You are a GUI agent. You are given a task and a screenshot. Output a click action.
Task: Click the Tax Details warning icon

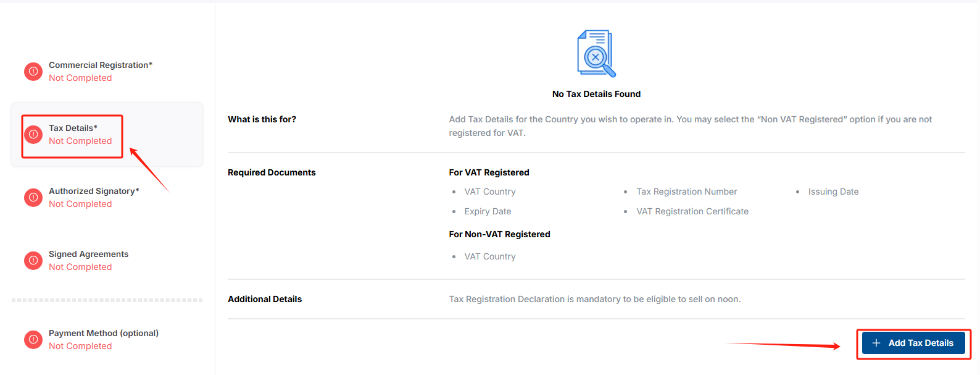pyautogui.click(x=33, y=135)
